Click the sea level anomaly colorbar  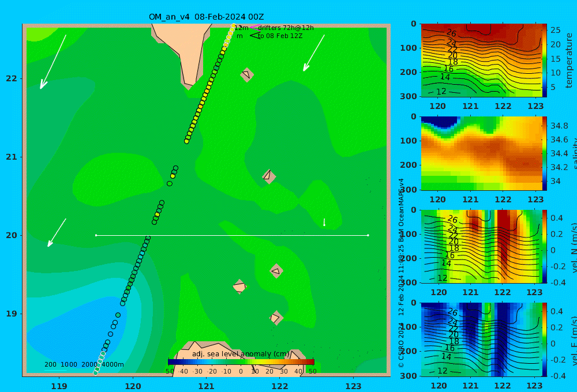[241, 362]
